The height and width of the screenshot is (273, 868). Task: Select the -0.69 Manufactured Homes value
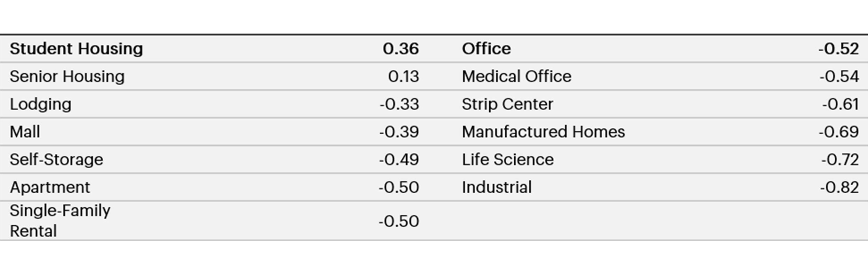[839, 132]
